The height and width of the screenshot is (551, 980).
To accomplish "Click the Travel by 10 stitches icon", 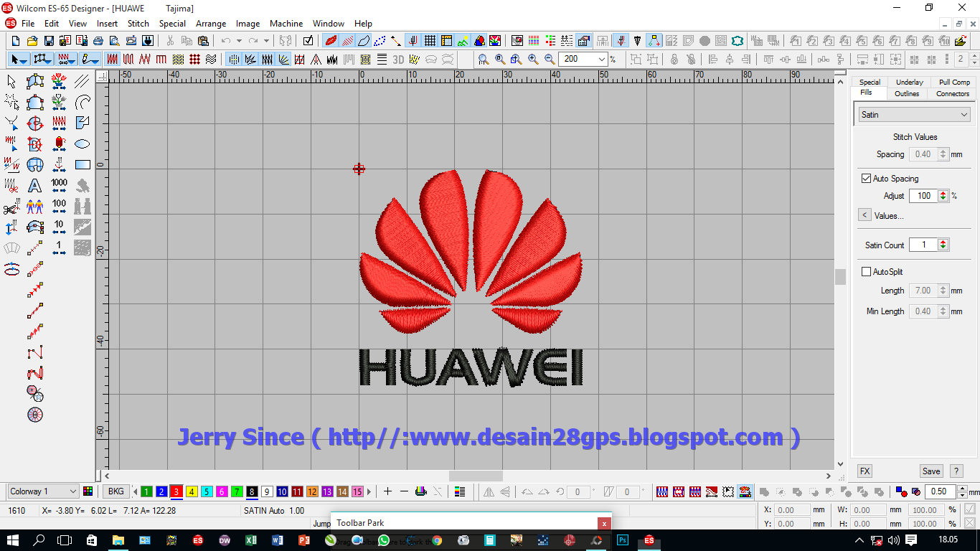I will pos(59,227).
